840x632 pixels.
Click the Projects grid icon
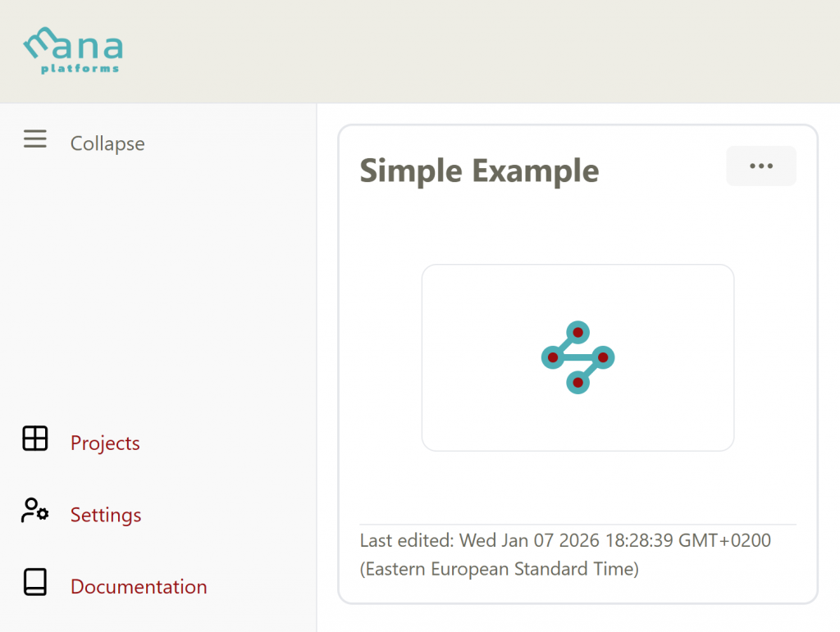point(35,439)
